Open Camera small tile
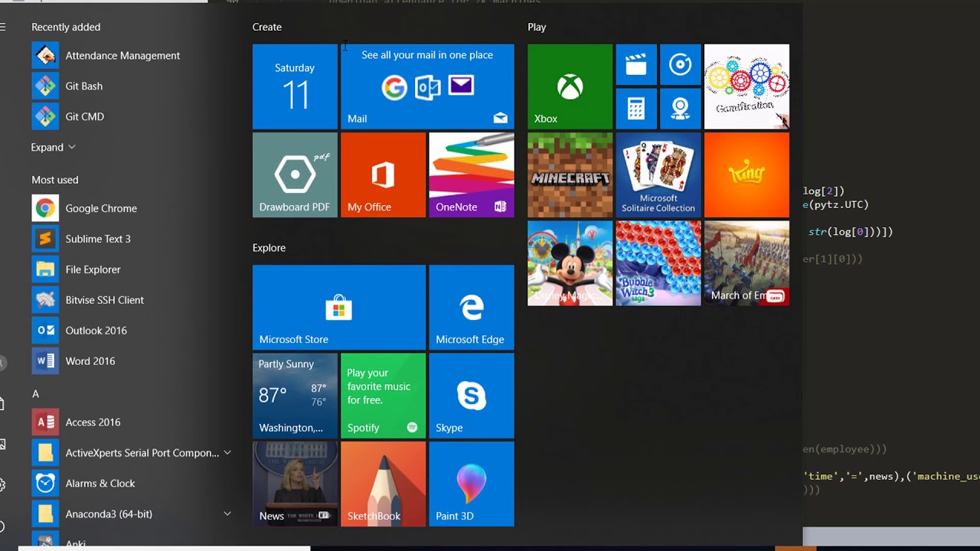 point(681,109)
